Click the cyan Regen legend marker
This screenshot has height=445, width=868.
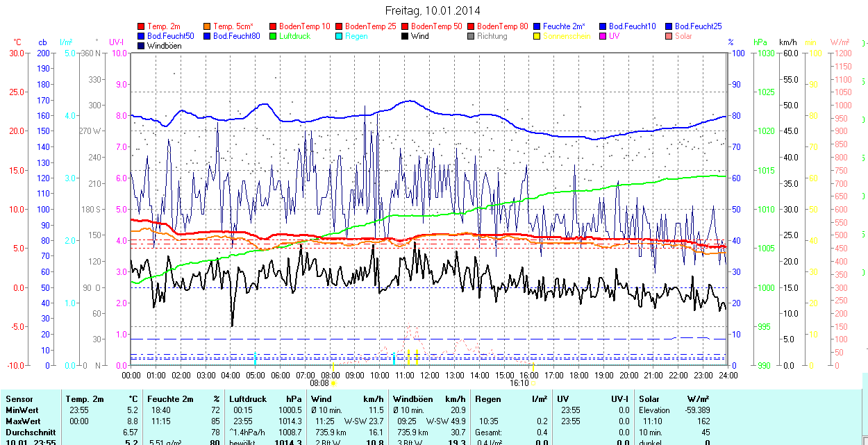(339, 36)
